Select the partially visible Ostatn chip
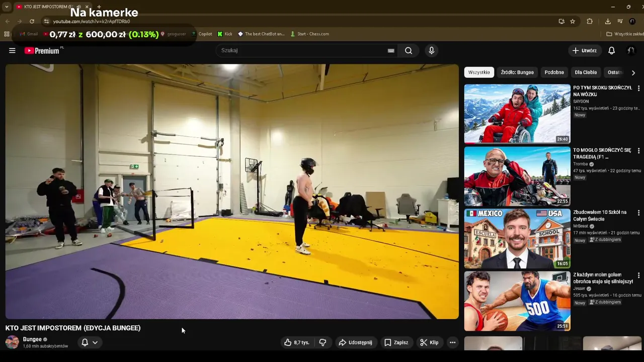644x362 pixels. (x=615, y=72)
